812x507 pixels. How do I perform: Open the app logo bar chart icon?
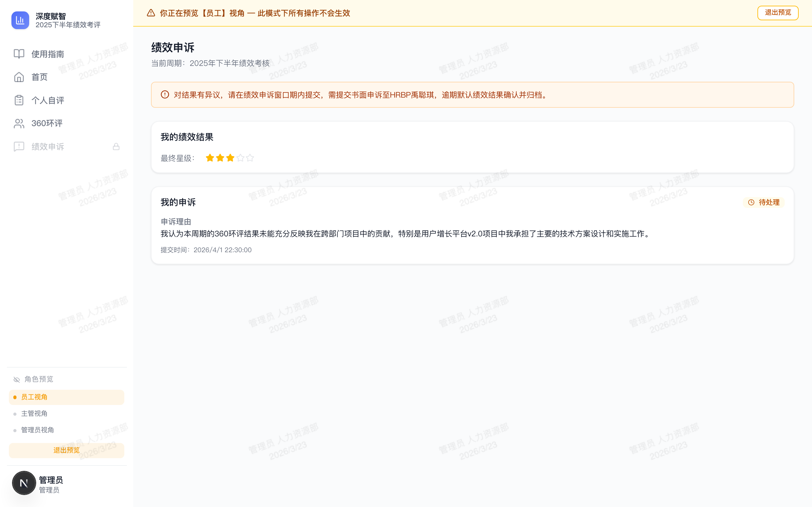(20, 20)
